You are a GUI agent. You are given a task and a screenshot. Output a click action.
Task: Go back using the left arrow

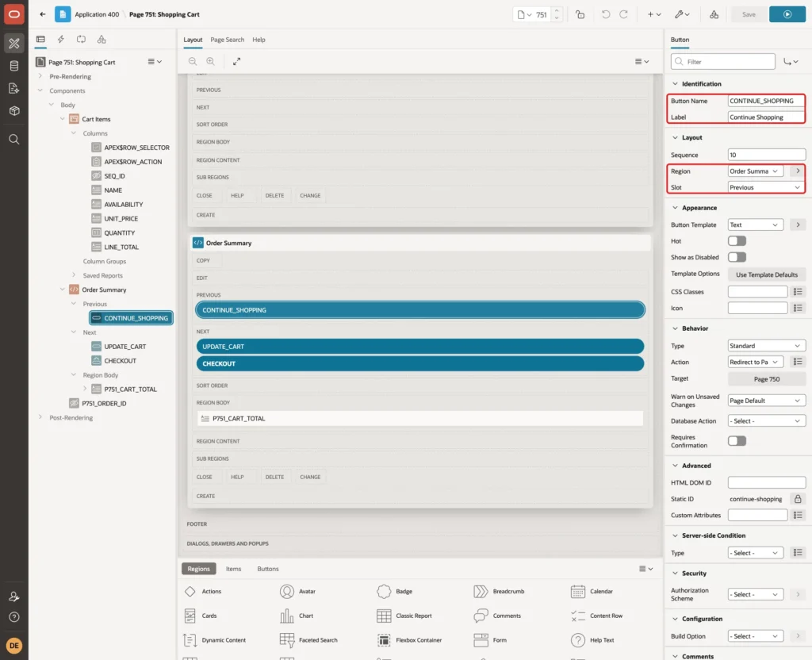[43, 14]
